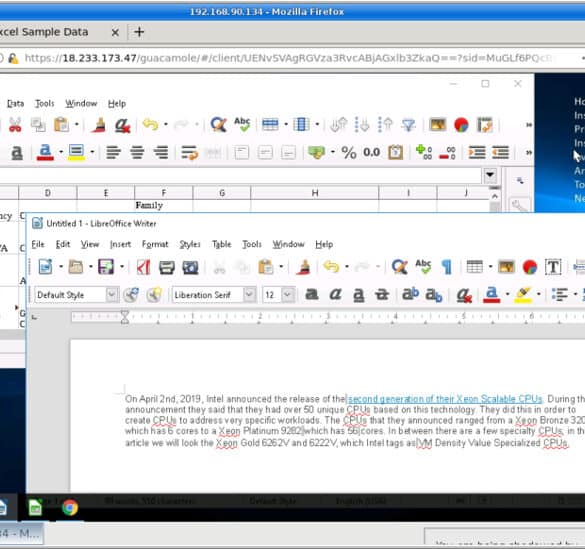Open Writer Insert menu
585x549 pixels.
pos(121,244)
